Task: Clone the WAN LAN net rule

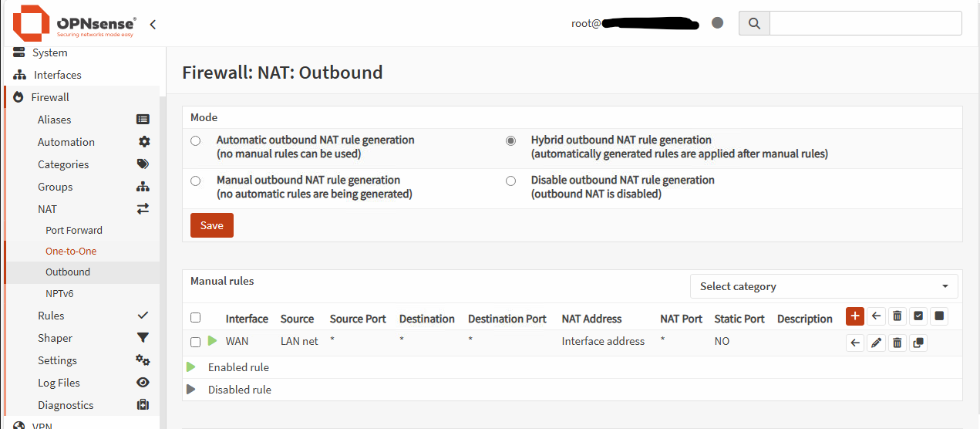Action: [x=918, y=343]
